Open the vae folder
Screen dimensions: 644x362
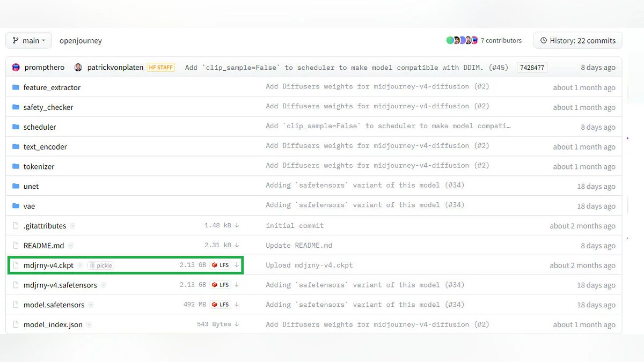[x=29, y=206]
